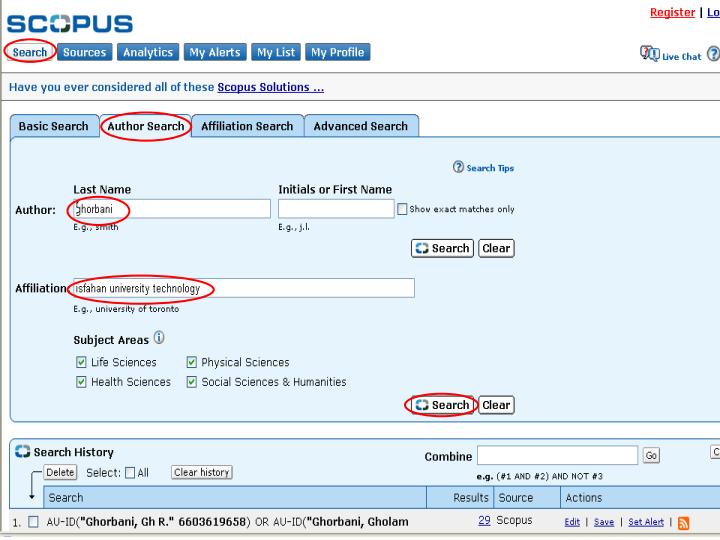This screenshot has width=720, height=540.
Task: Select the checkbox for search history row 1
Action: (33, 522)
